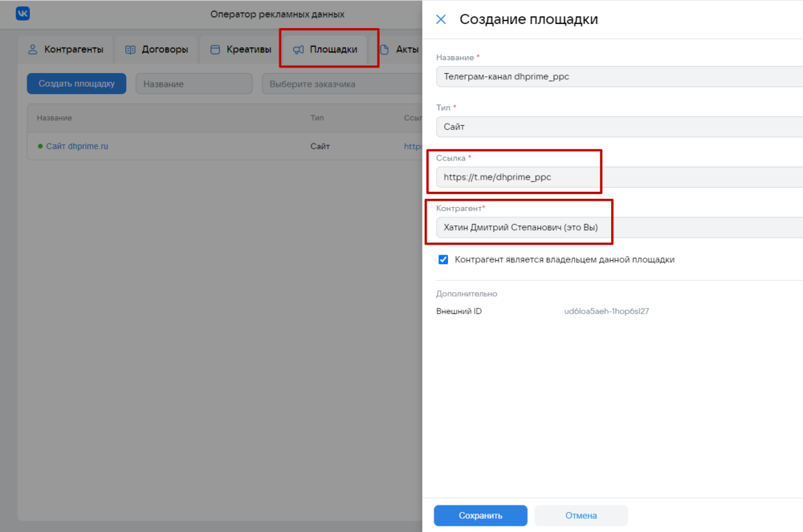Open the Тип dropdown showing Сайт
803x532 pixels.
point(618,127)
